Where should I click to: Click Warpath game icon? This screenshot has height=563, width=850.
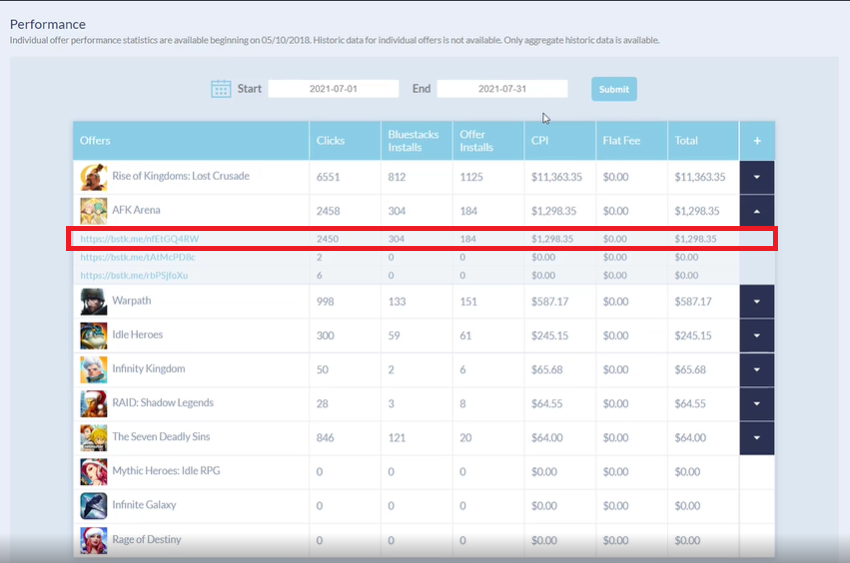point(94,301)
